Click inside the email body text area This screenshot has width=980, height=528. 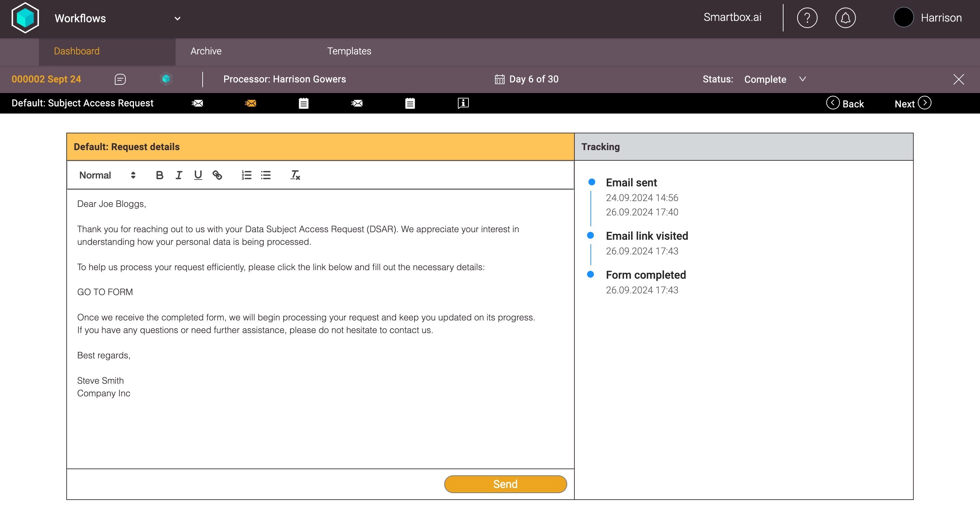(x=319, y=426)
